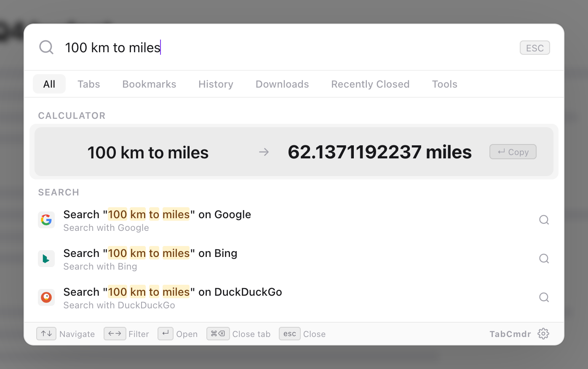The height and width of the screenshot is (369, 588).
Task: Click the 62.1371192237 miles result
Action: tap(380, 152)
